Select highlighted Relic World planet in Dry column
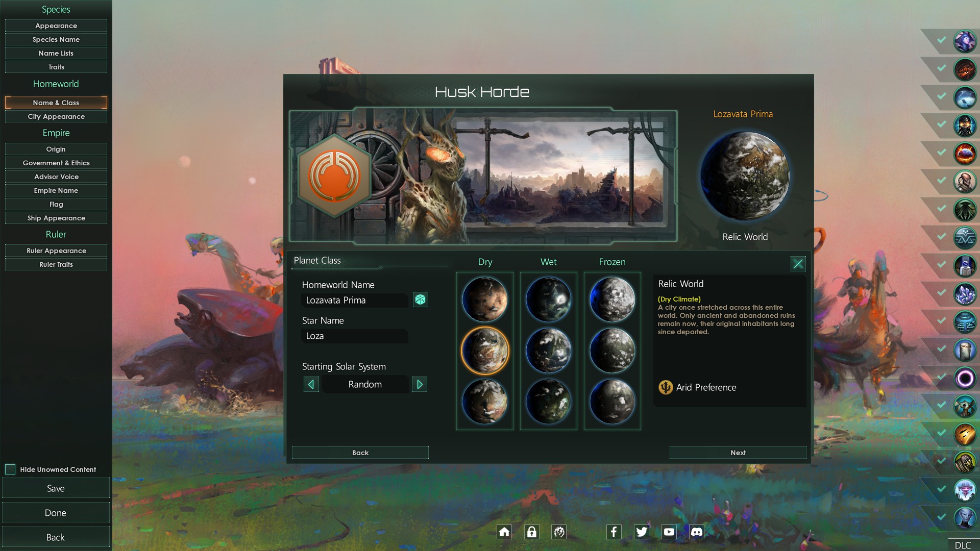980x551 pixels. pyautogui.click(x=485, y=351)
